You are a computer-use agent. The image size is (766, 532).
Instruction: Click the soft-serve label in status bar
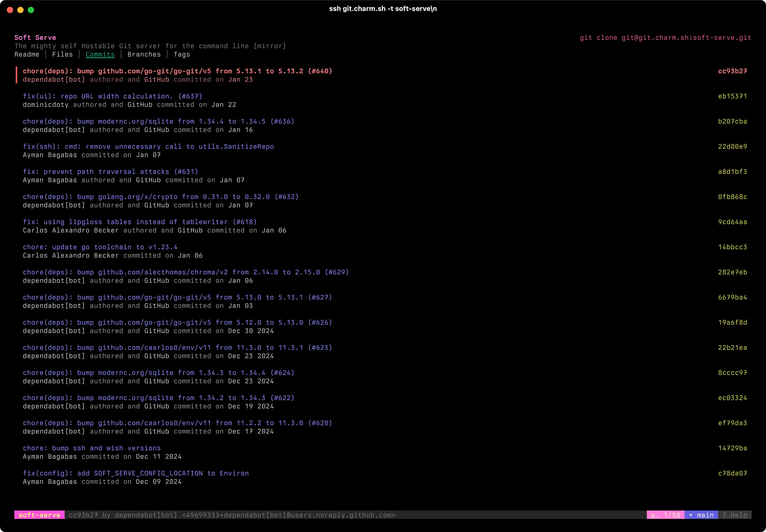coord(39,515)
